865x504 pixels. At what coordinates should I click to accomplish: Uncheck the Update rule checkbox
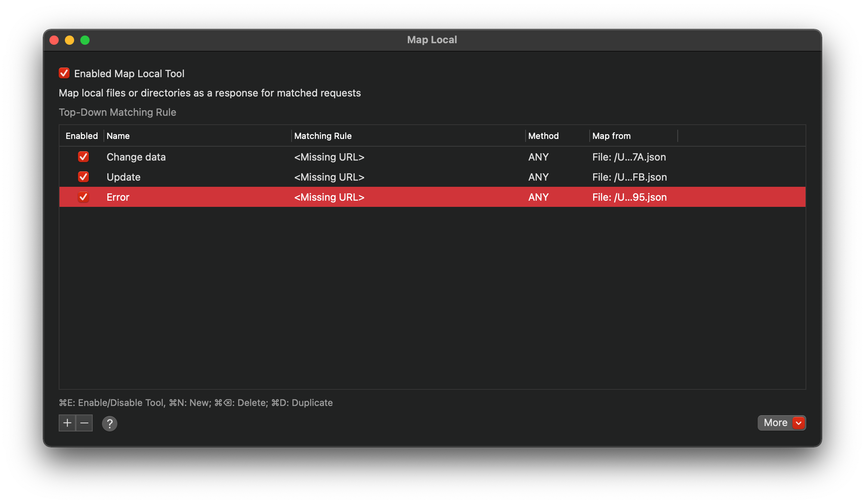[83, 177]
